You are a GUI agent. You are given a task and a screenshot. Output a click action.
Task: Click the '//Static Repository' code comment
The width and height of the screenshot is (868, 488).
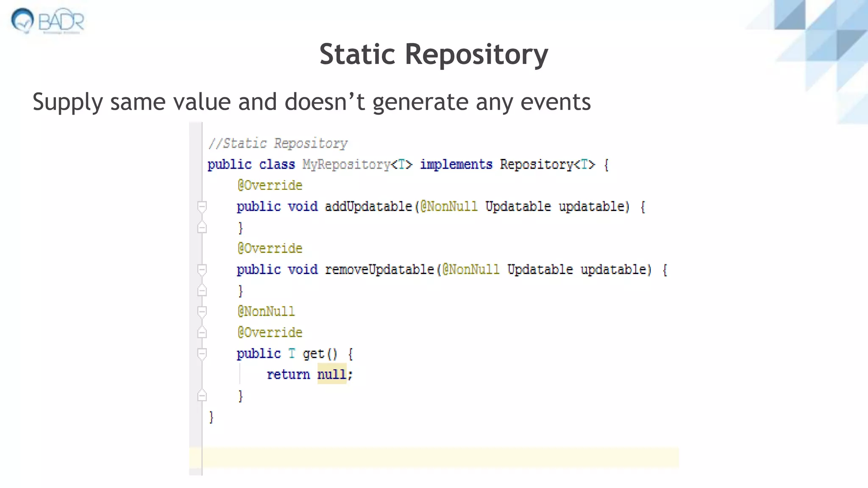[x=278, y=144]
